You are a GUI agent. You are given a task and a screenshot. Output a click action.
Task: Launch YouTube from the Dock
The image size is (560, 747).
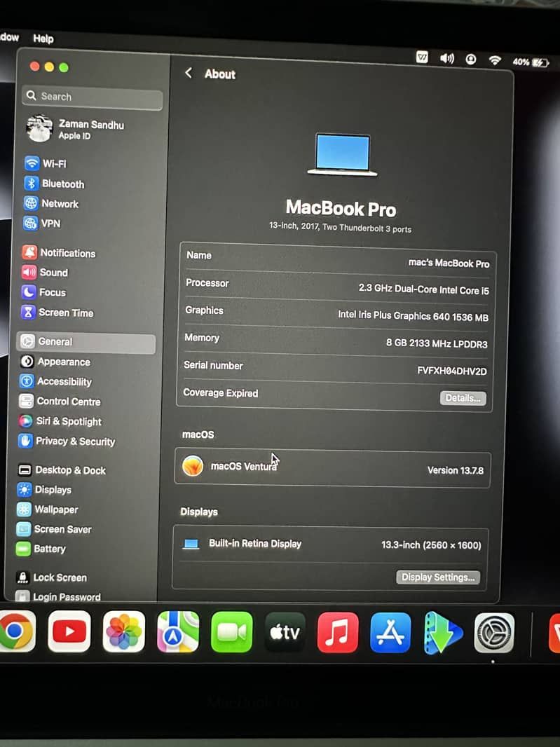coord(69,631)
